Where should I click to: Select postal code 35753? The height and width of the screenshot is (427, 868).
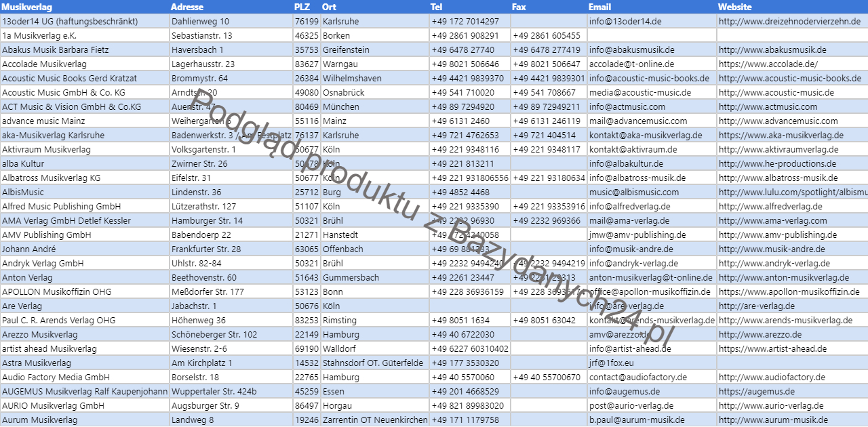[307, 49]
